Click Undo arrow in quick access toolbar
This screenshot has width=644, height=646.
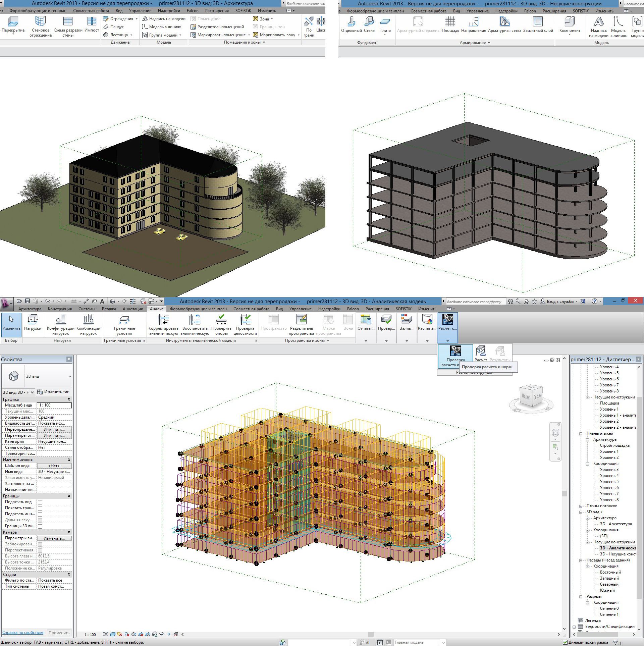[x=48, y=301]
